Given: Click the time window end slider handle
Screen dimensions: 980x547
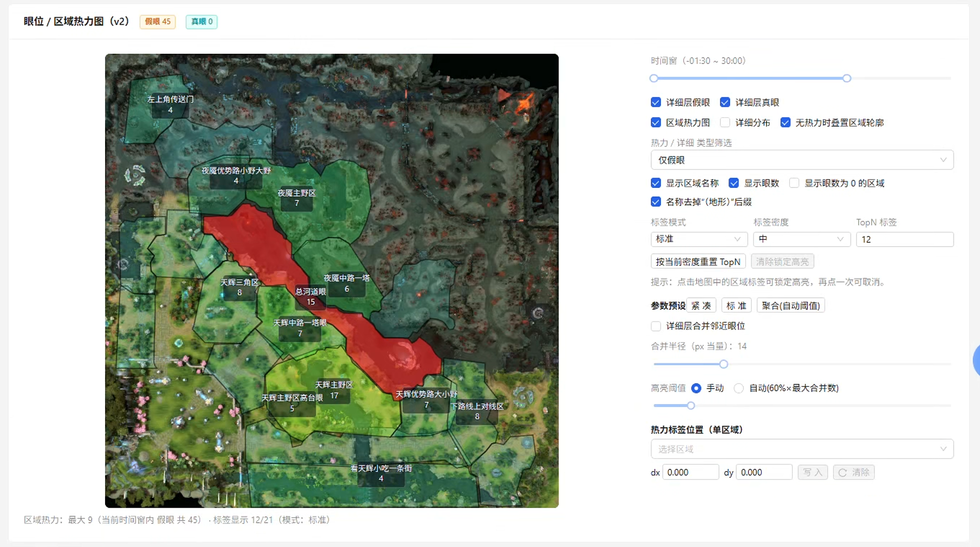Looking at the screenshot, I should click(847, 78).
